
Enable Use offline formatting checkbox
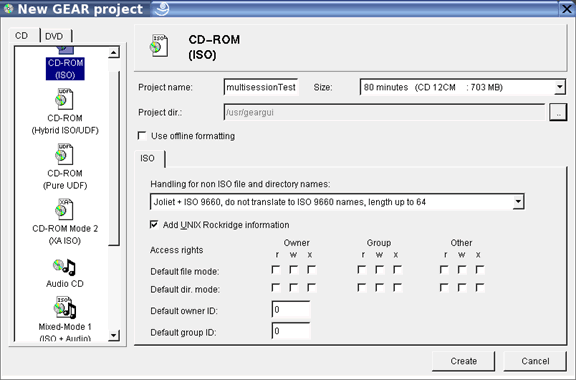(142, 136)
